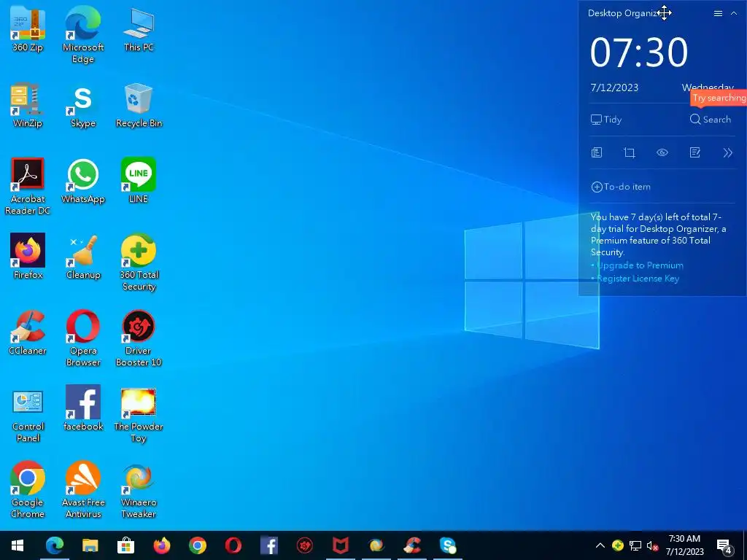This screenshot has width=747, height=560.
Task: Click the Register License Key link
Action: click(x=638, y=279)
